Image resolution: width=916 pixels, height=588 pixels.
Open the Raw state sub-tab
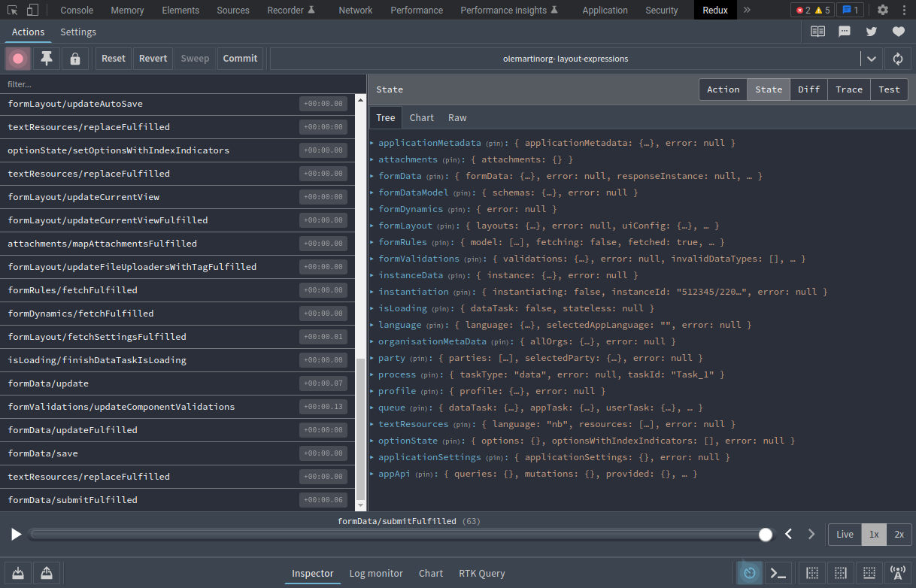(x=457, y=118)
